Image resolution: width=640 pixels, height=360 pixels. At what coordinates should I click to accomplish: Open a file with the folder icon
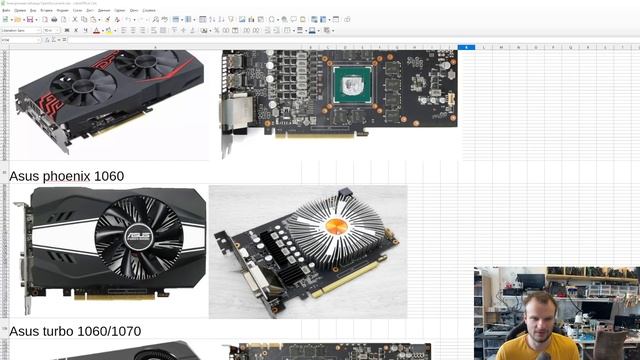click(x=18, y=20)
